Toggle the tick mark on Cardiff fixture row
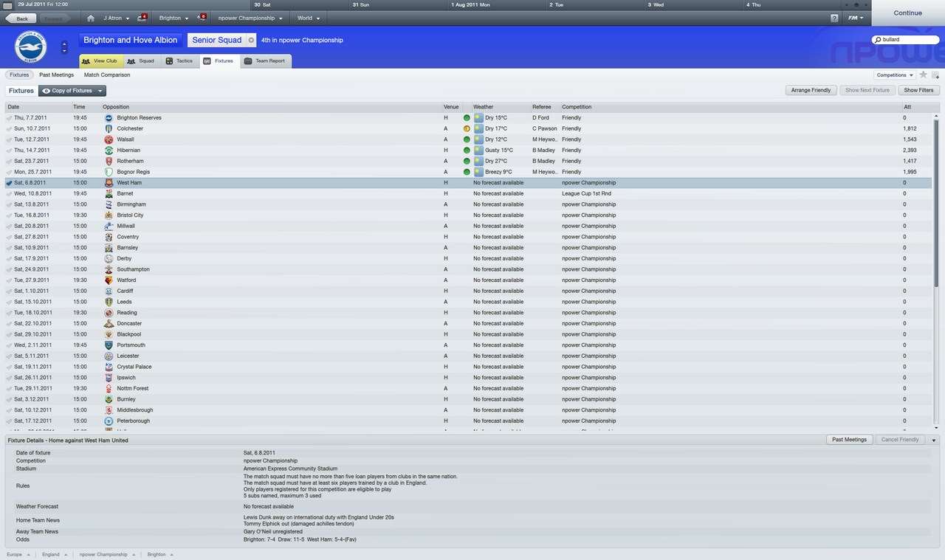Screen dimensions: 945x560 pos(9,291)
